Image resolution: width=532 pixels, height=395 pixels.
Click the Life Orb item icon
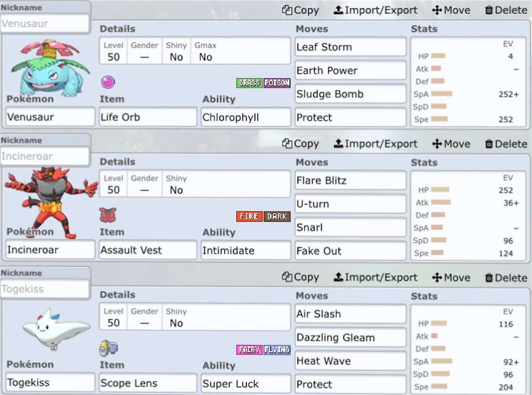(x=108, y=82)
